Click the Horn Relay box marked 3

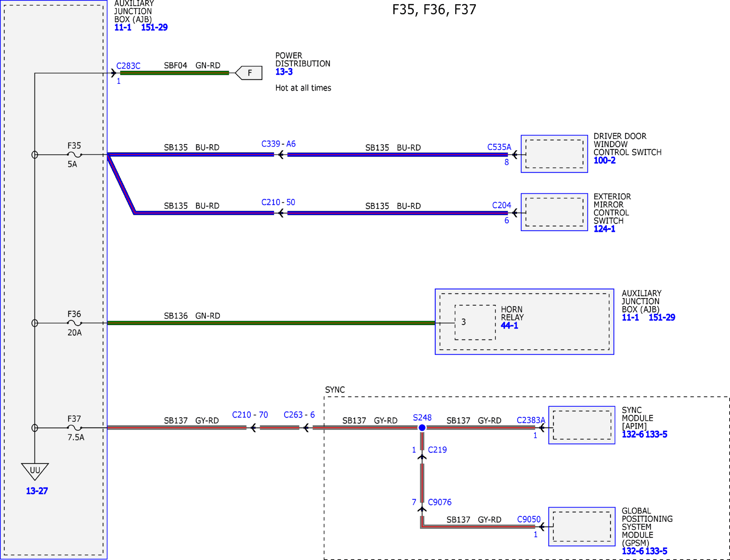pyautogui.click(x=475, y=322)
